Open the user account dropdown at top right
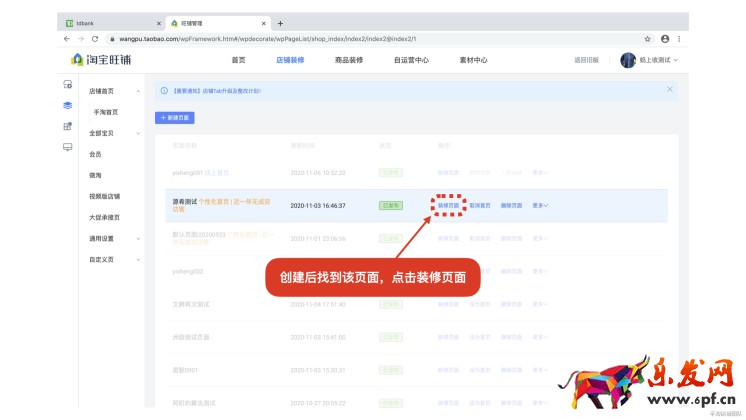Viewport: 746px width, 420px height. tap(650, 60)
